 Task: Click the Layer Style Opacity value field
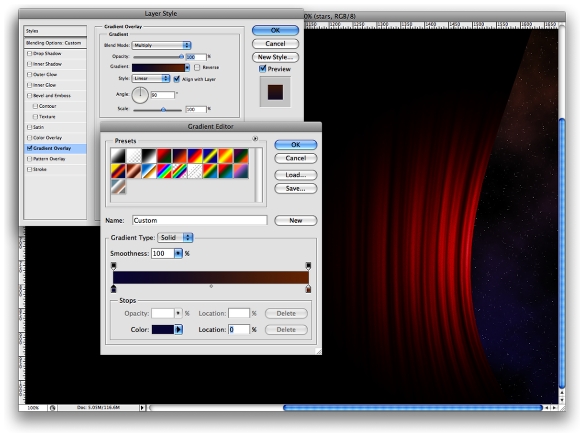coord(196,57)
